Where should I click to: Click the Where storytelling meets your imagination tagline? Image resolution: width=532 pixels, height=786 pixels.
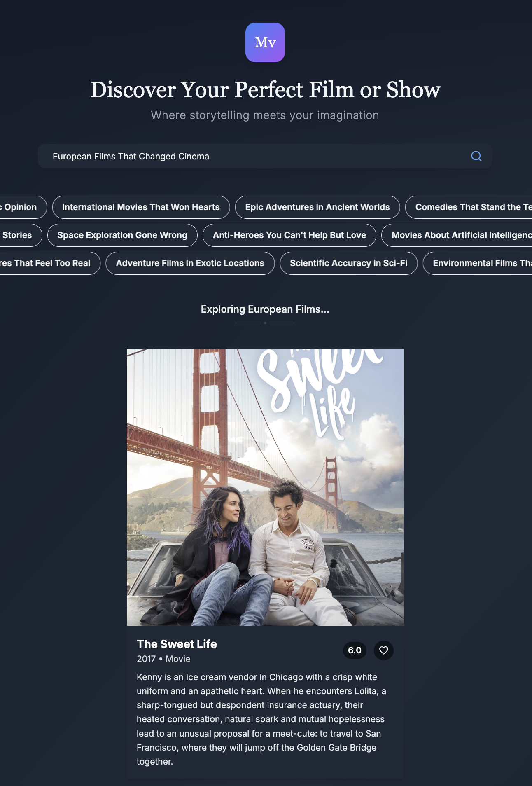tap(265, 115)
